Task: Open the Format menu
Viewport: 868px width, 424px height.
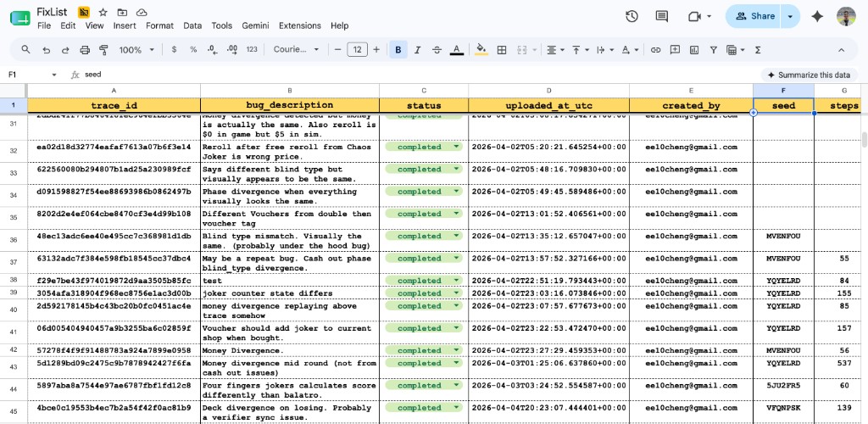Action: (159, 25)
